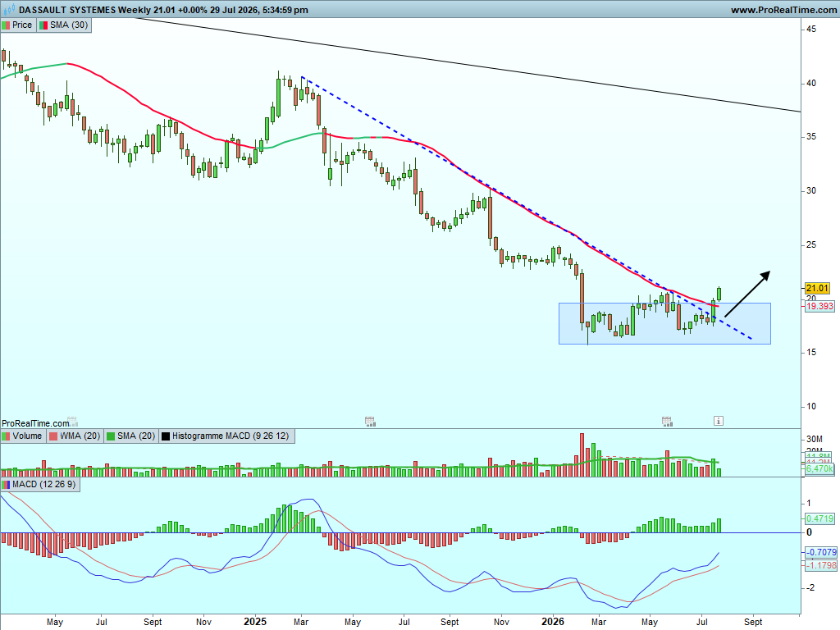Image resolution: width=840 pixels, height=630 pixels.
Task: Click the SMA value tag 19.393
Action: pyautogui.click(x=819, y=306)
